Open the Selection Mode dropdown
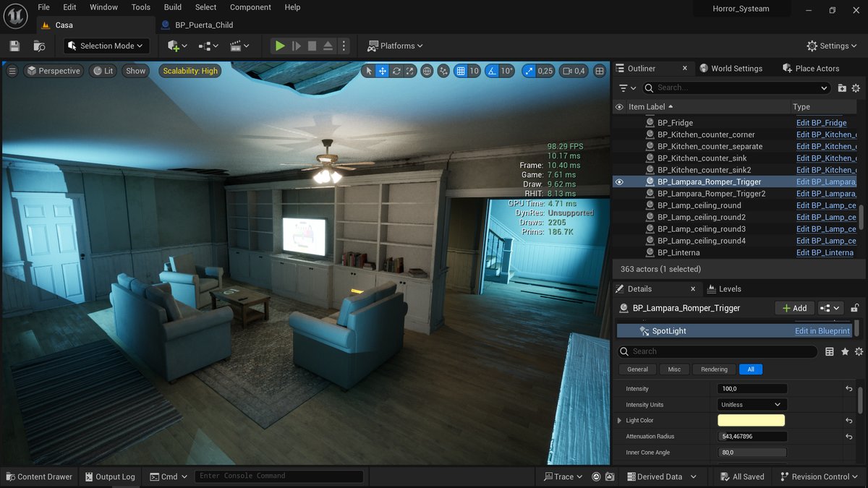This screenshot has height=488, width=868. pyautogui.click(x=106, y=46)
